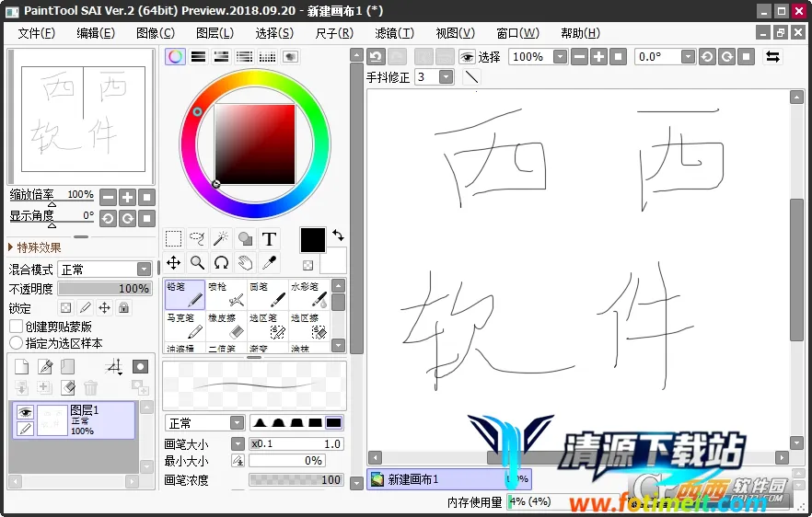The height and width of the screenshot is (517, 812).
Task: Hide 图层1 using its eye icon
Action: point(25,412)
